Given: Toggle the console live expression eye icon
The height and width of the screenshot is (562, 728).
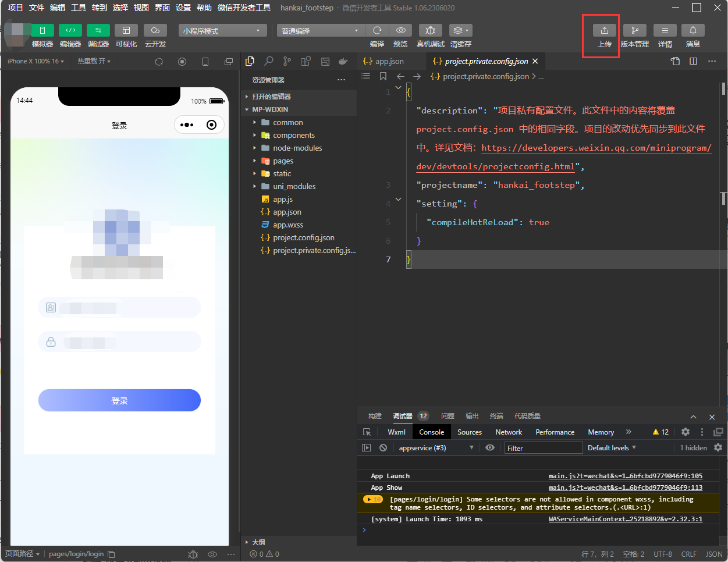Looking at the screenshot, I should 490,447.
